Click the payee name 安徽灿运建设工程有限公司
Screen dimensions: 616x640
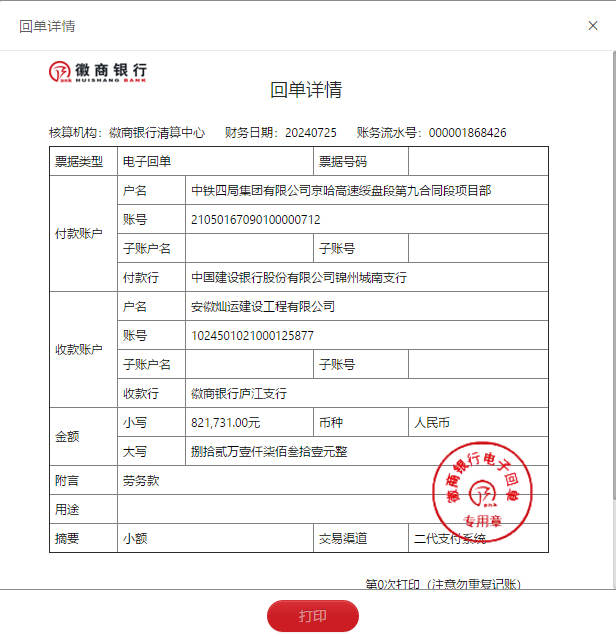tap(263, 306)
